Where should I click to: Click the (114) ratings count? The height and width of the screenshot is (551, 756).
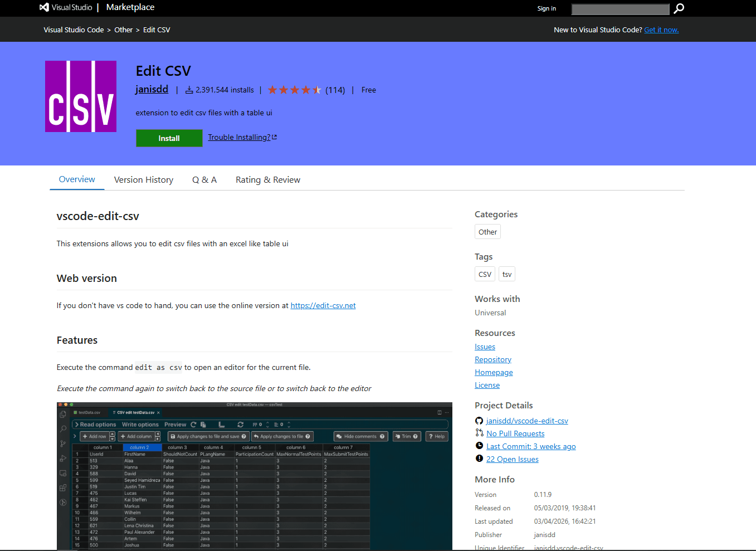coord(335,90)
